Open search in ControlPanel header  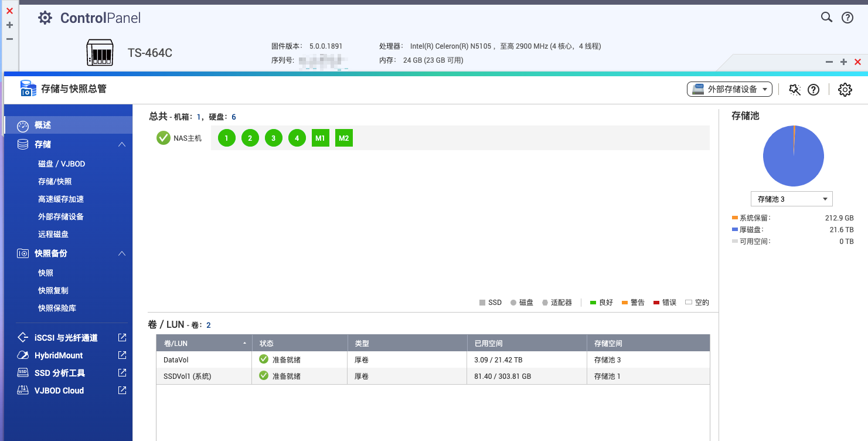pyautogui.click(x=826, y=18)
